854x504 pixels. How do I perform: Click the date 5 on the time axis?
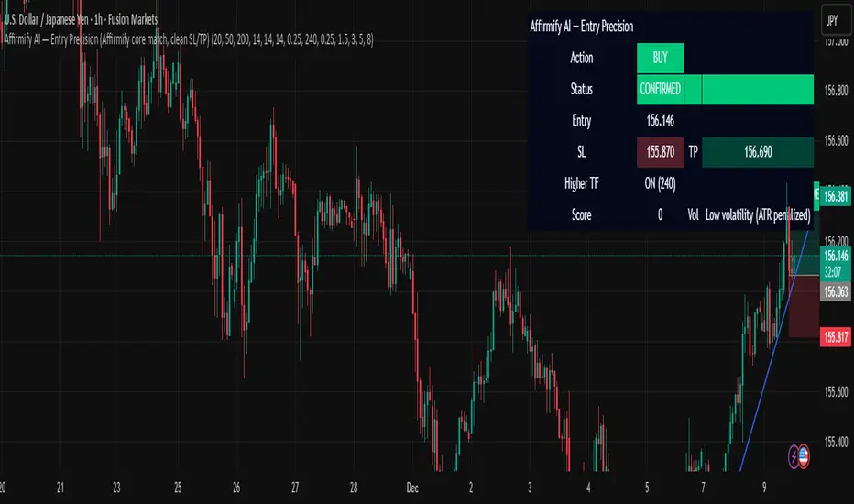647,488
